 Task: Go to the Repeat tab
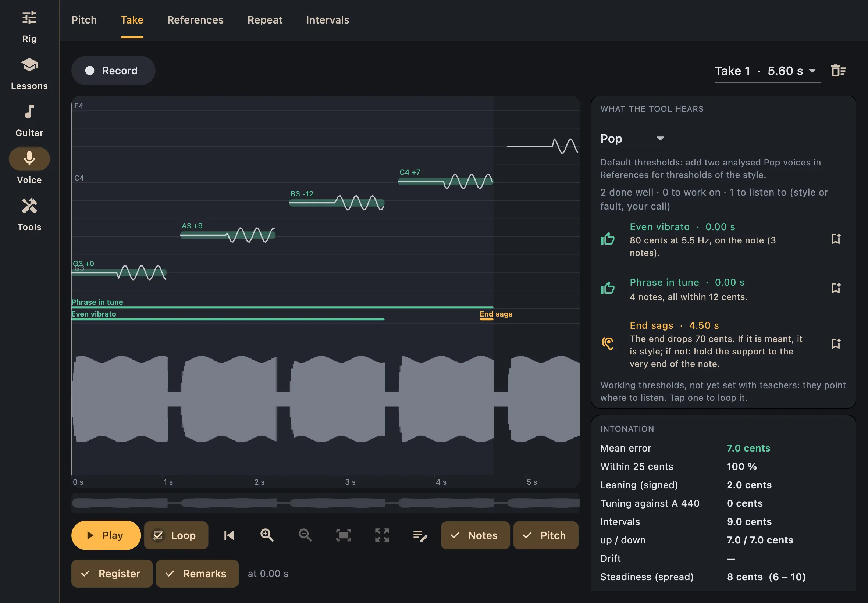pos(264,19)
